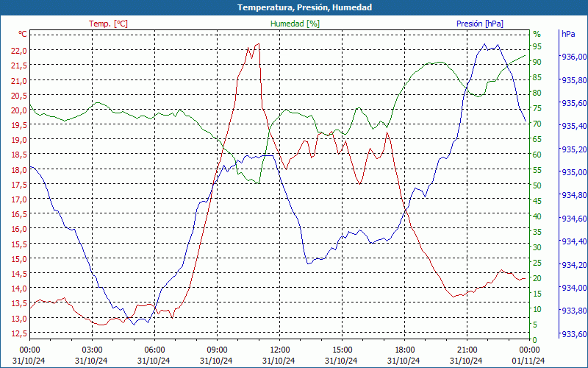Click the red "°C" axis unit label

(23, 34)
